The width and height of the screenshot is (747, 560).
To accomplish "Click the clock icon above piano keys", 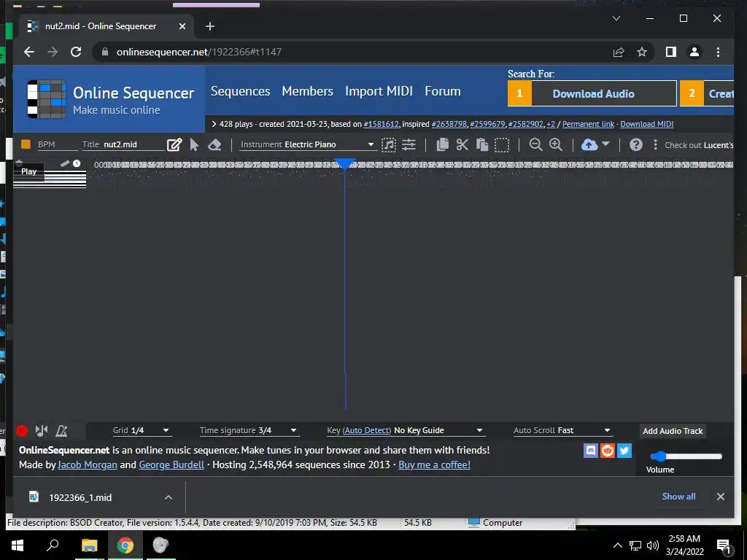I will pos(77,163).
